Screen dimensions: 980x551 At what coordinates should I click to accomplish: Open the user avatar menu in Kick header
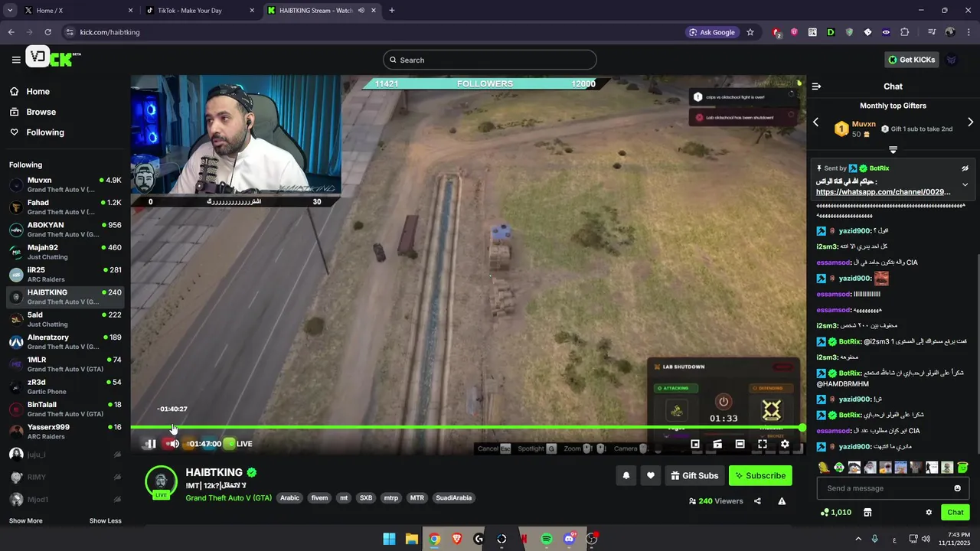point(952,60)
